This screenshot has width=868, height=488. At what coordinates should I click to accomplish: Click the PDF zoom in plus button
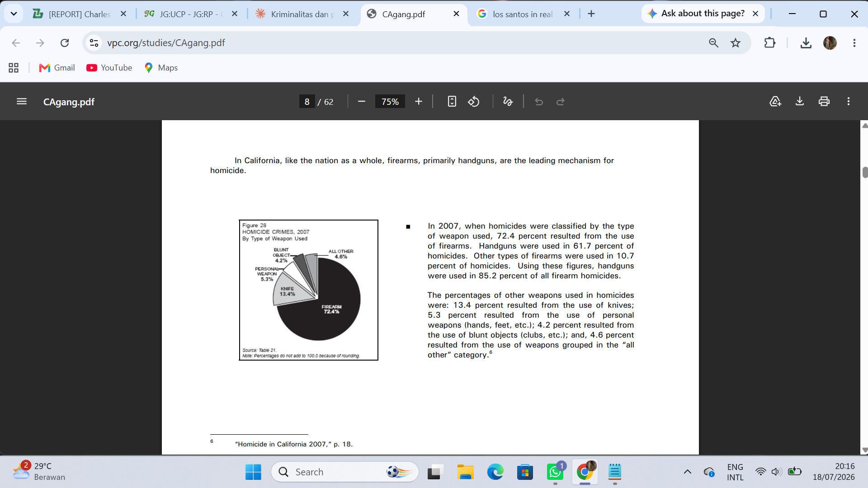click(x=419, y=102)
